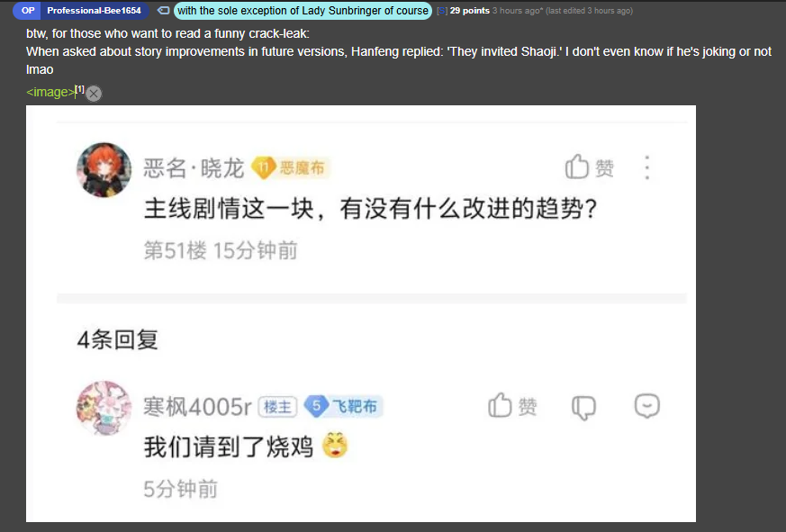Like the 烧鸡 reply with thumbs-up 赞
The height and width of the screenshot is (532, 786).
[x=513, y=406]
